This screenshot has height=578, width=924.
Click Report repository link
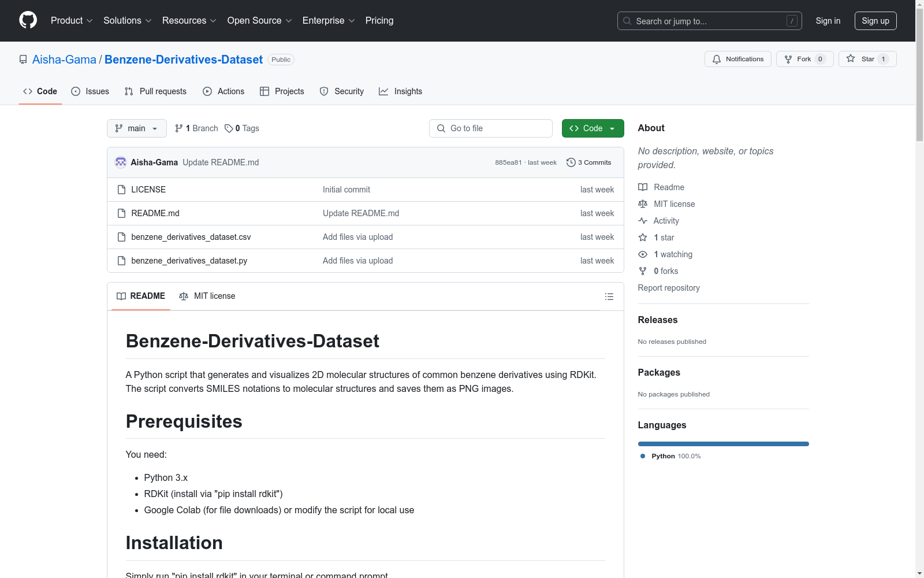pos(669,288)
